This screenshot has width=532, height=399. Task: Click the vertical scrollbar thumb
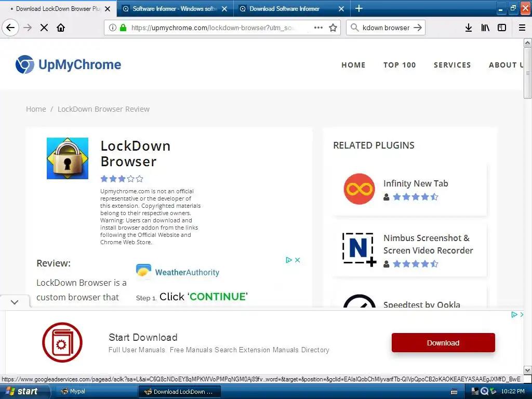point(527,73)
